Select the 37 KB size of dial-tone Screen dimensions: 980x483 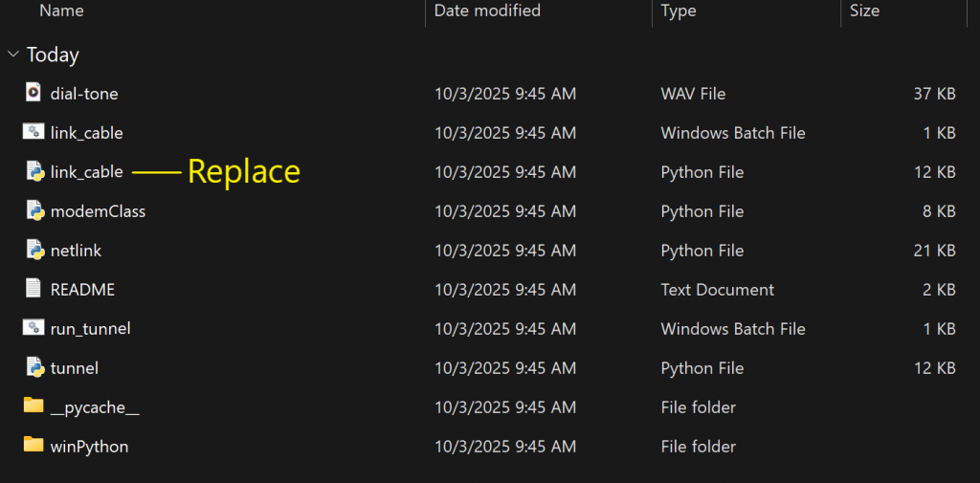coord(933,94)
